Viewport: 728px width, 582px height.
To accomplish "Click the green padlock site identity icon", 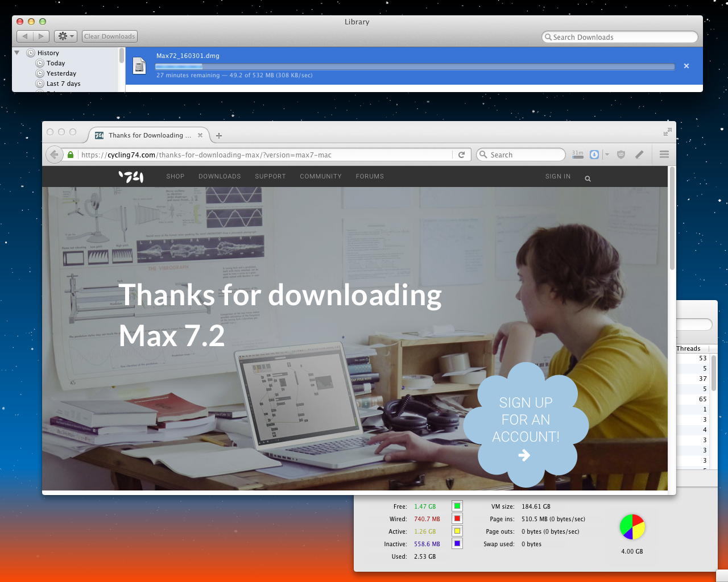I will (x=71, y=155).
